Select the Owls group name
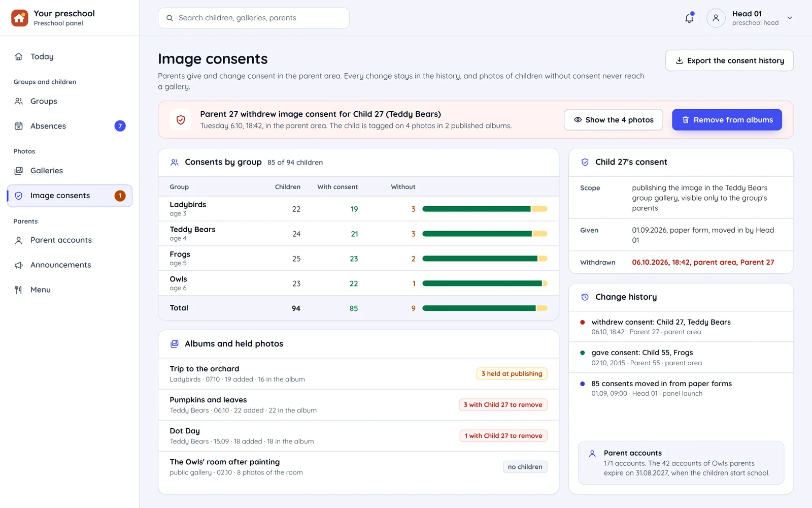 pyautogui.click(x=178, y=279)
